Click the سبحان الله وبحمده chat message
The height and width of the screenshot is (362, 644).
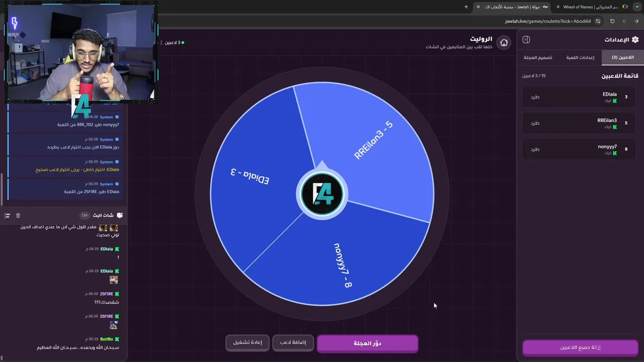pos(78,347)
